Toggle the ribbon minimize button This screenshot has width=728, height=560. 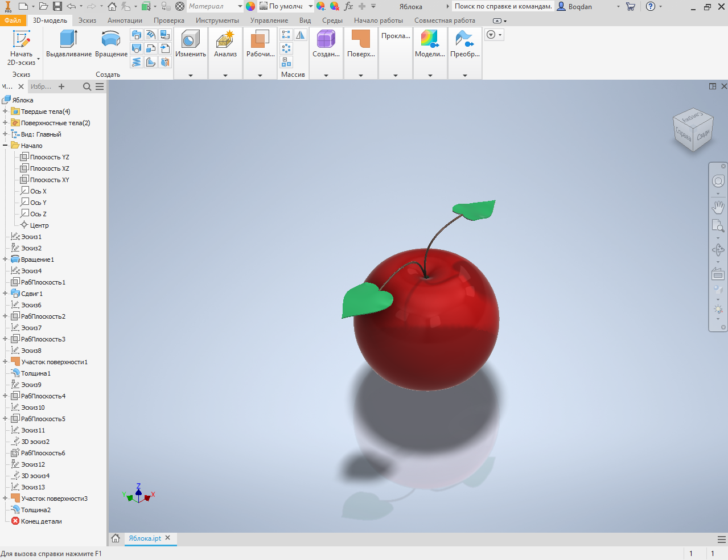click(x=497, y=20)
